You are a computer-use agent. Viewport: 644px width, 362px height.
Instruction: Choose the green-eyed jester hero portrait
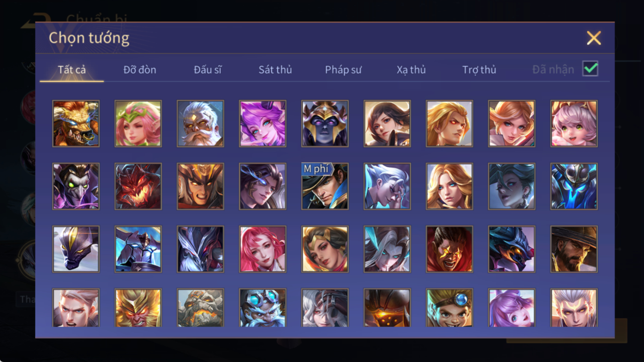click(76, 186)
